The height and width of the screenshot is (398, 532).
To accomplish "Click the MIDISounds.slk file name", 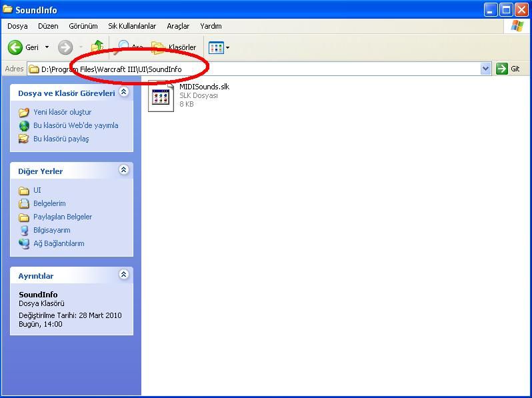I will coord(204,87).
